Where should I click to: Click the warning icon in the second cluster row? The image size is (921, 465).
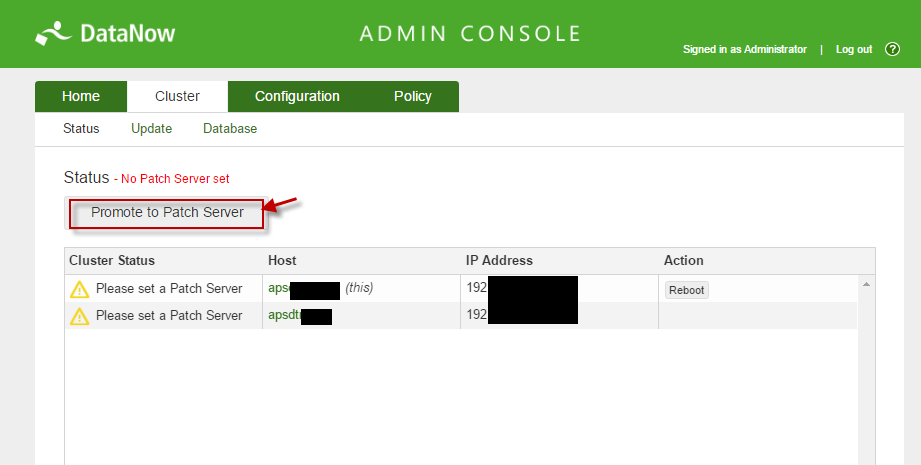pos(79,316)
